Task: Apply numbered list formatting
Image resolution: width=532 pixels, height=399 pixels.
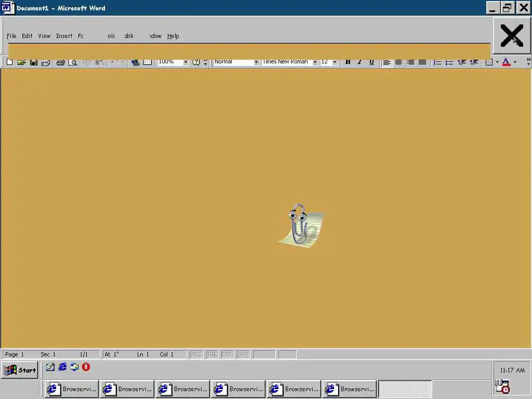Action: [x=437, y=62]
